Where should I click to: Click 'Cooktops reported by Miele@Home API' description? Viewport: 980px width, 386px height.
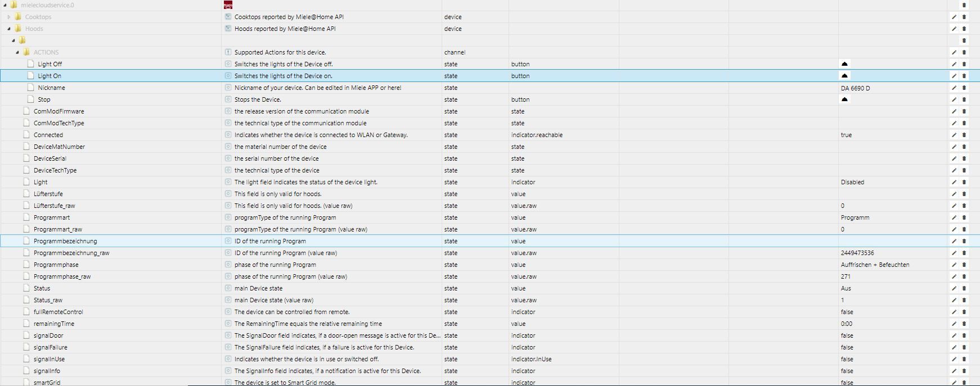pos(289,17)
